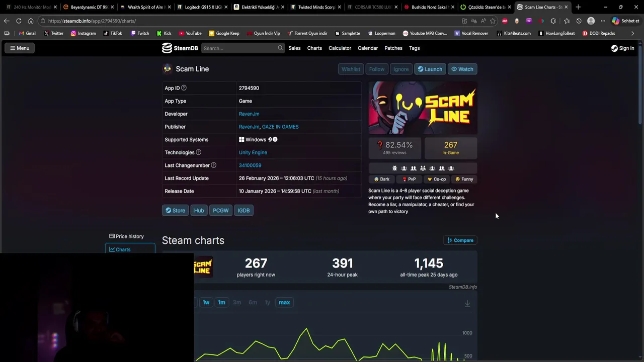Click the address bar URL
This screenshot has width=644, height=362.
click(92, 21)
